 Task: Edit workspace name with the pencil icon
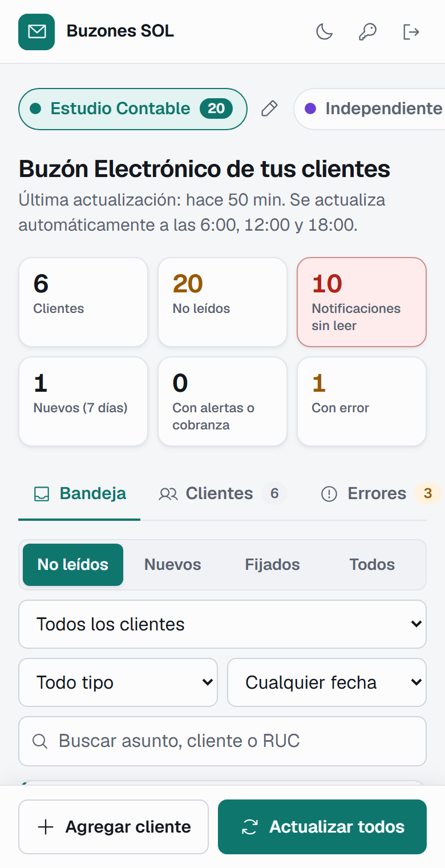point(269,108)
